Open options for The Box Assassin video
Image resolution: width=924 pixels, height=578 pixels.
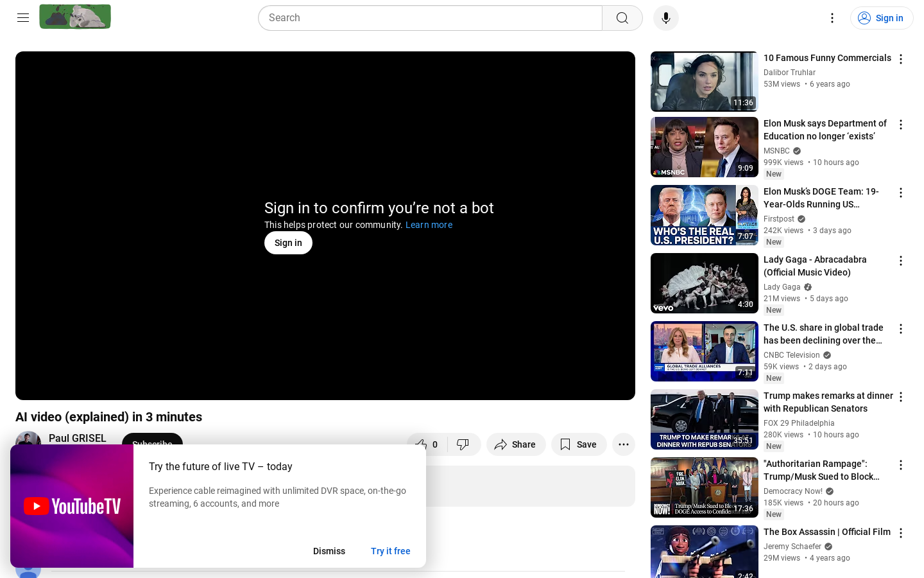coord(901,533)
